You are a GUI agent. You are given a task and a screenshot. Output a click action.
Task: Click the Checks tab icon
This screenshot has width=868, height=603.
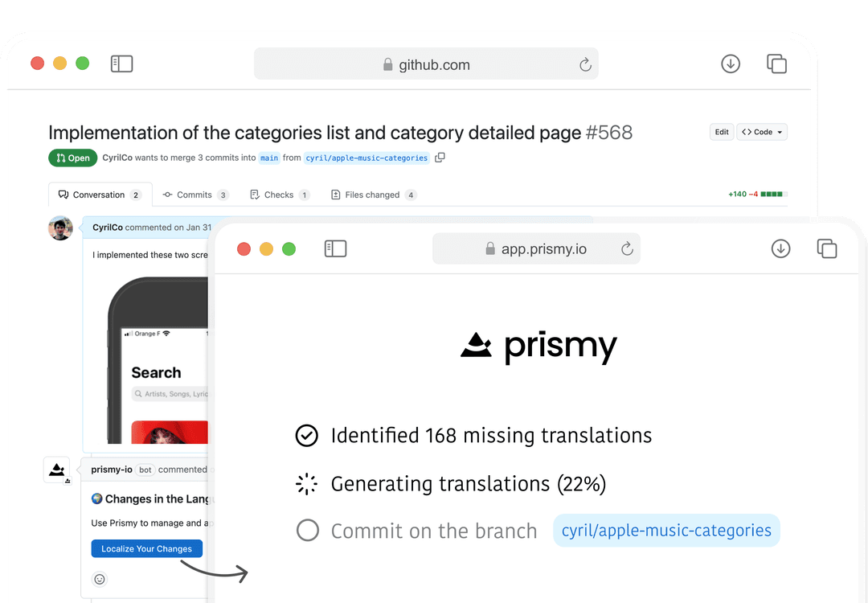click(256, 195)
